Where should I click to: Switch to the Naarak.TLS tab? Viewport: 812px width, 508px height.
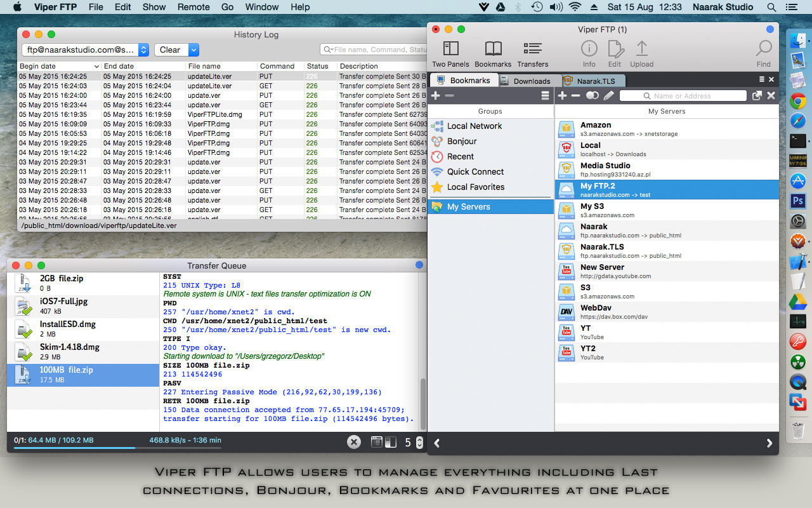tap(593, 81)
